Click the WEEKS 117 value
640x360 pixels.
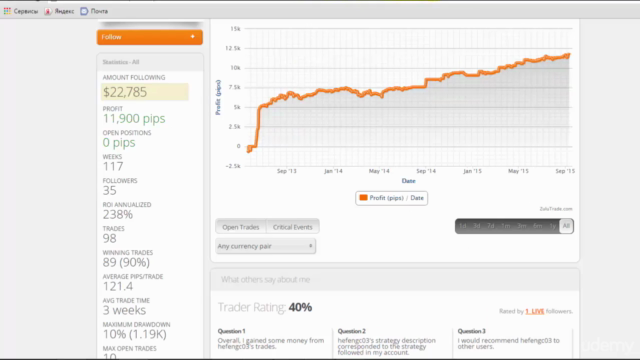pos(113,167)
